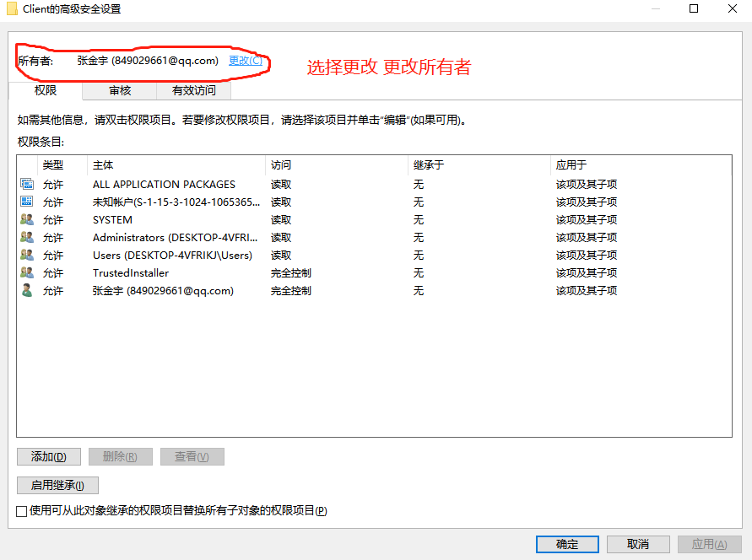Click the 张金宇 user icon in list
The height and width of the screenshot is (560, 752).
click(27, 290)
